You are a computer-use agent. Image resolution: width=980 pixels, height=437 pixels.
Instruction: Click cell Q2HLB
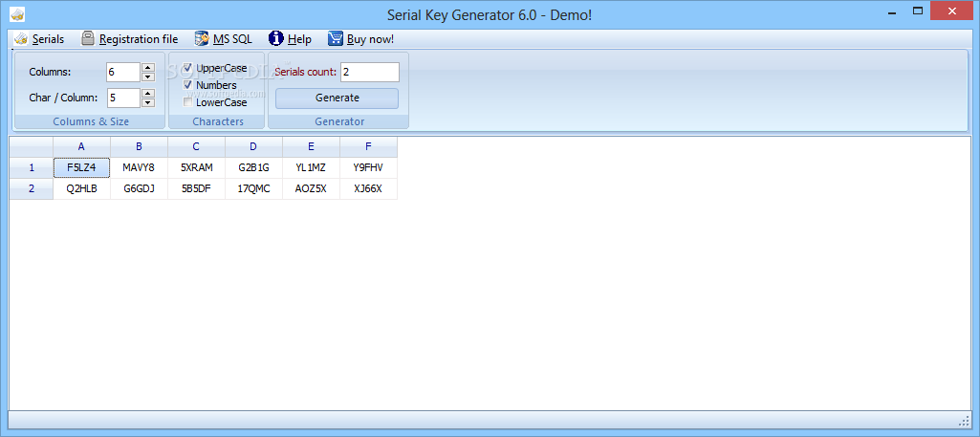click(x=81, y=188)
